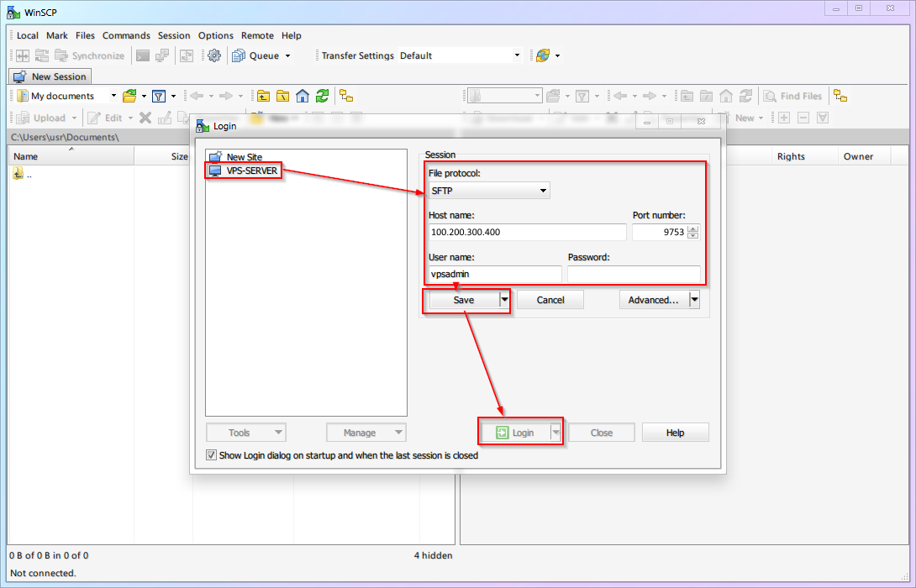Select New Site in the site list
916x588 pixels.
tap(244, 157)
